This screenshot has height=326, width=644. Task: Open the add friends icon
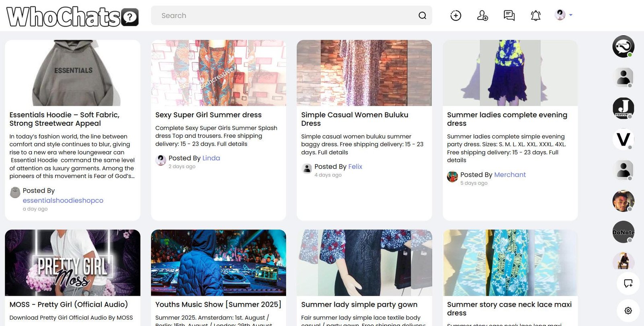482,16
